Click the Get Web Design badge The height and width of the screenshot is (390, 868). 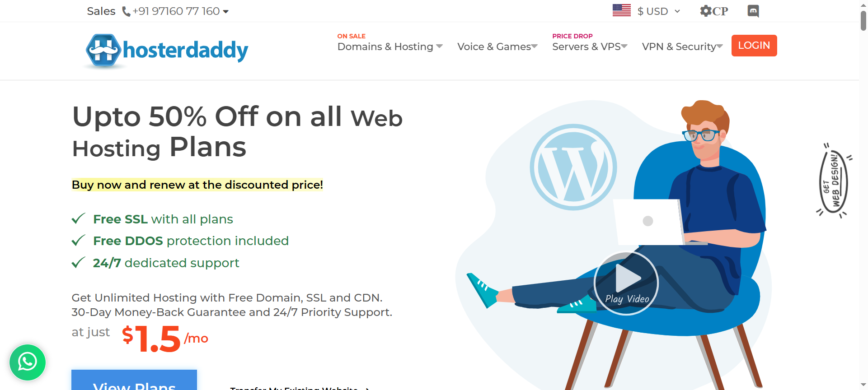834,181
